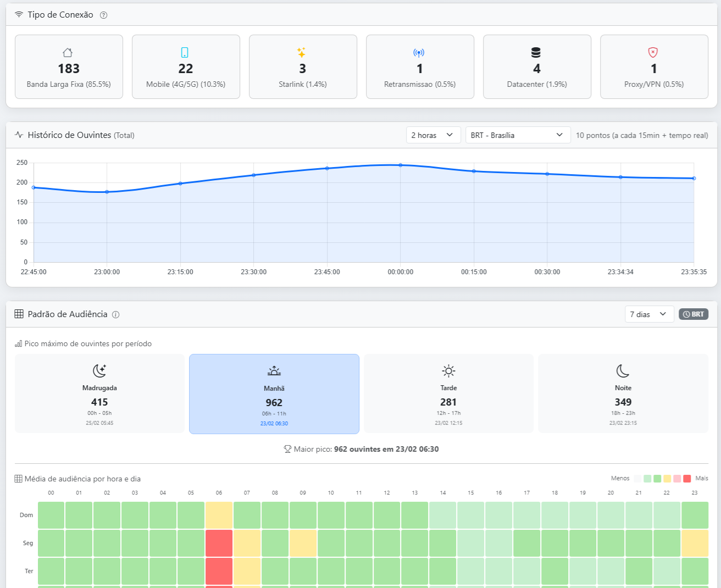Screen dimensions: 721x588
Task: Click the info icon beside Padrão de Audiência
Action: 115,315
